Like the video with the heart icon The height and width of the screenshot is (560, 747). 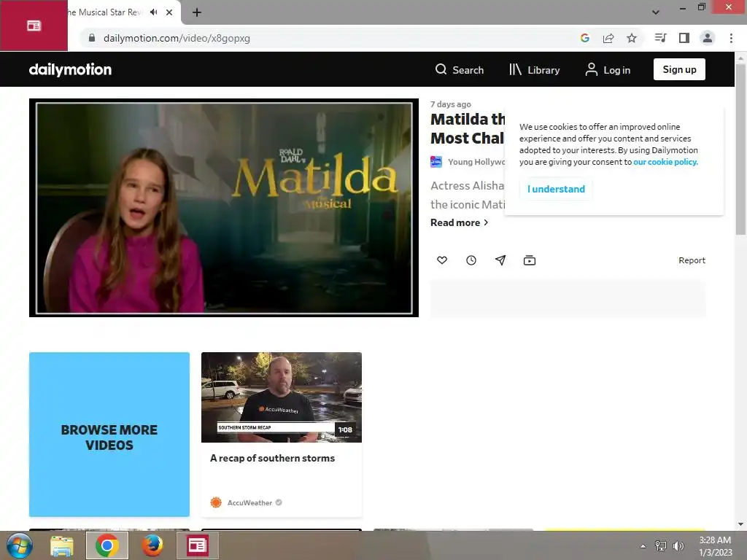(442, 260)
